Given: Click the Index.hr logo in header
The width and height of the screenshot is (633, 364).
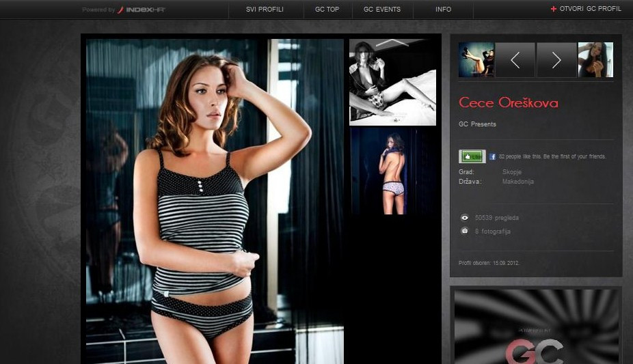Looking at the screenshot, I should 141,10.
